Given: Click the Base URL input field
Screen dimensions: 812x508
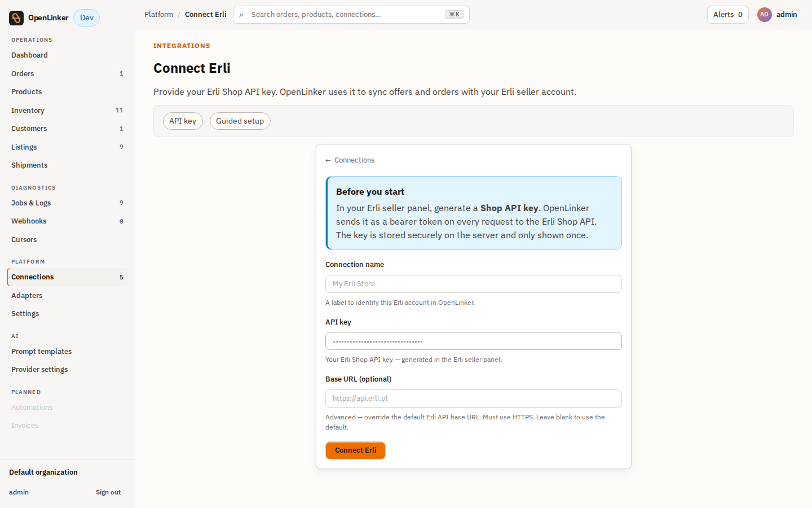Looking at the screenshot, I should click(x=473, y=398).
